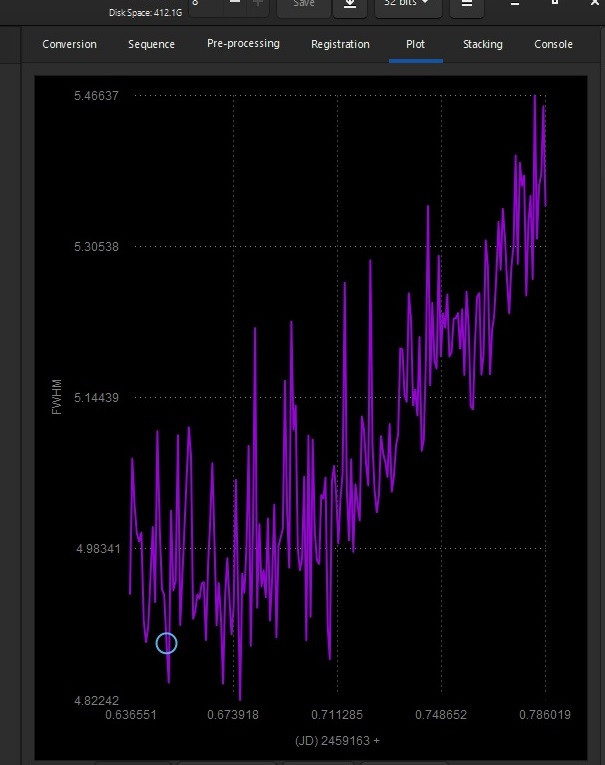The width and height of the screenshot is (605, 765).
Task: Go to the Pre-processing tab
Action: coord(243,44)
